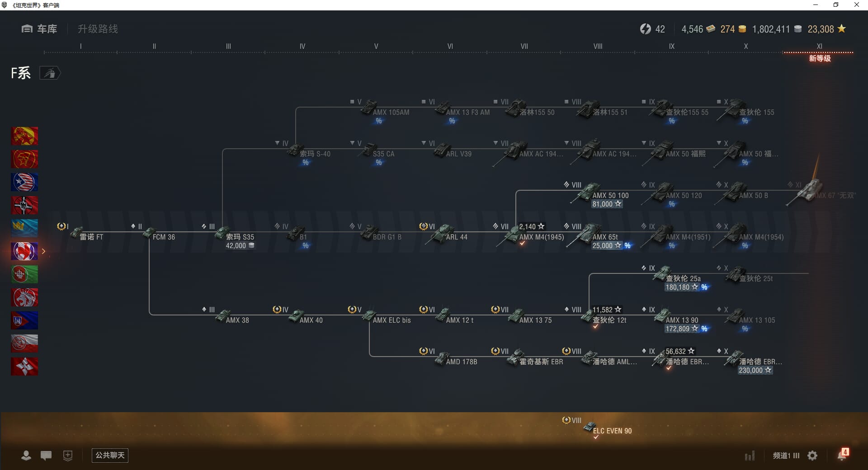Viewport: 868px width, 470px height.
Task: Open settings via the gear icon
Action: pos(812,456)
